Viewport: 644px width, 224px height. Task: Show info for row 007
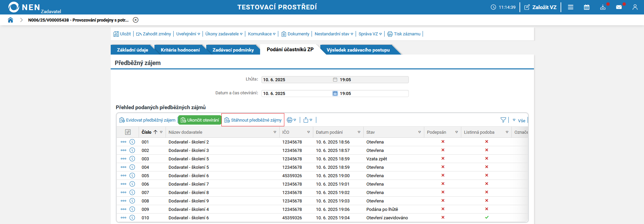coord(132,192)
